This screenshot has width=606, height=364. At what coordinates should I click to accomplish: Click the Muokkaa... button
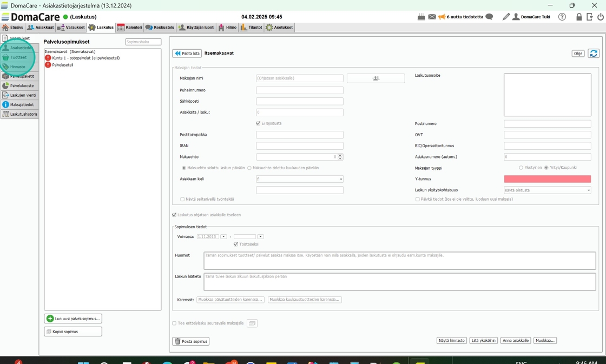click(545, 340)
